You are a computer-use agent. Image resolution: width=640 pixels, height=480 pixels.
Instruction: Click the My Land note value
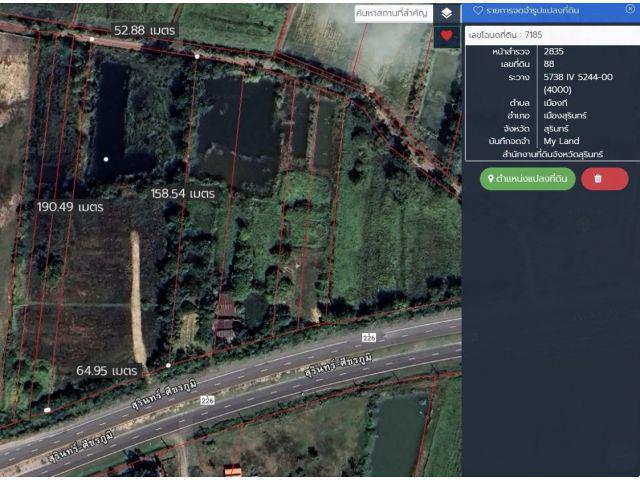[x=561, y=141]
